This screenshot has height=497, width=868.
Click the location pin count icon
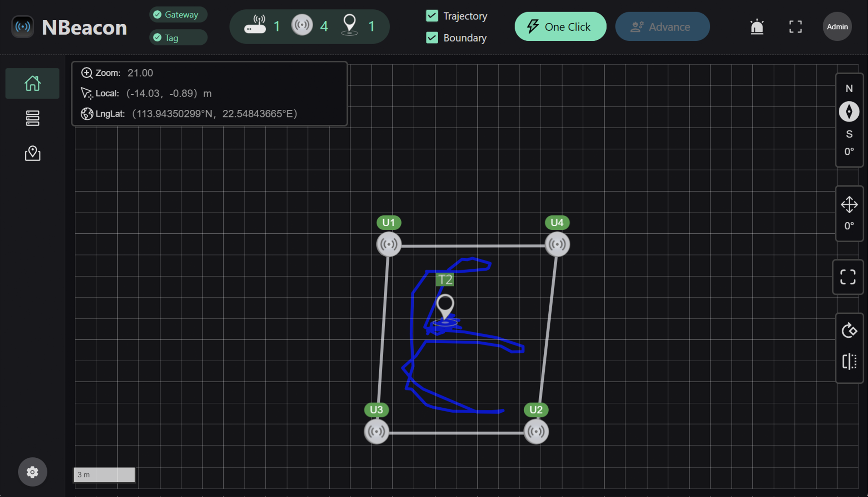coord(349,26)
